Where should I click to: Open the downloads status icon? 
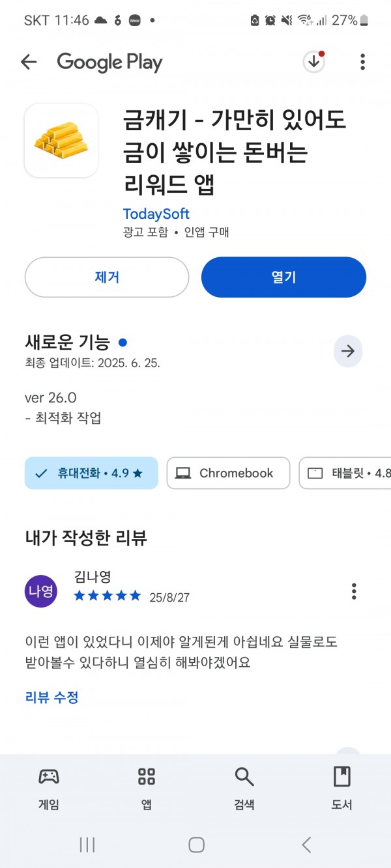pos(314,62)
